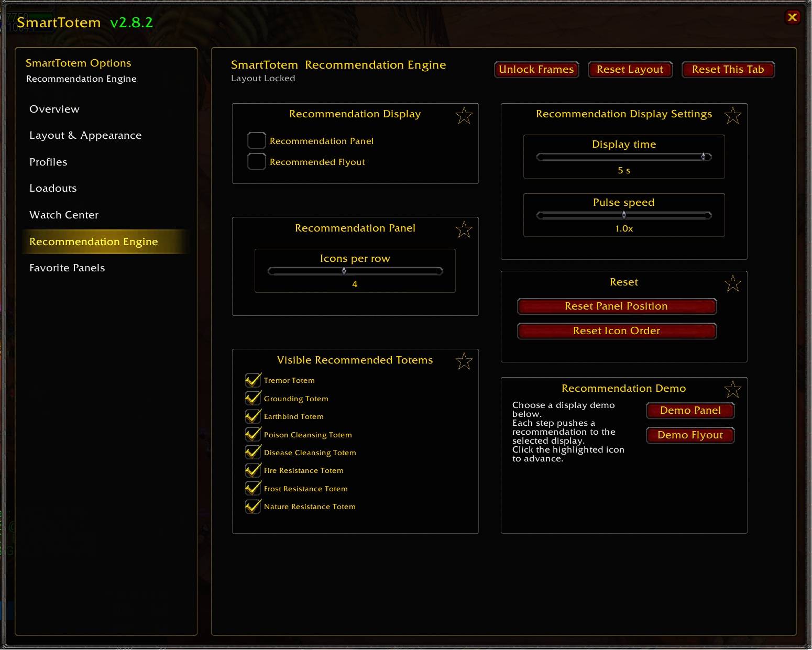Screen dimensions: 812x650
Task: Star the Visible Recommended Totems panel
Action: tap(464, 361)
